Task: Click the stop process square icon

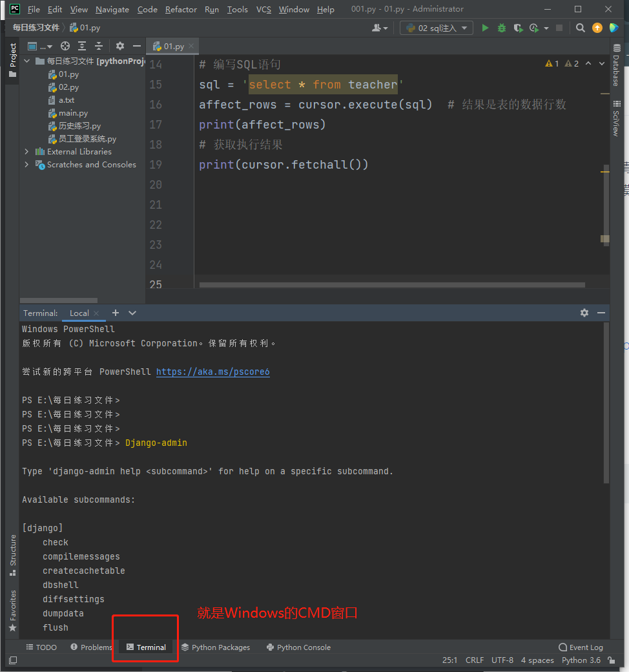Action: [x=559, y=28]
